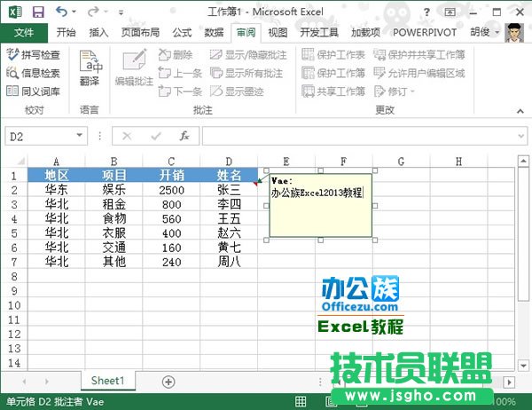
Task: Click the 翻译 translate button
Action: click(90, 67)
